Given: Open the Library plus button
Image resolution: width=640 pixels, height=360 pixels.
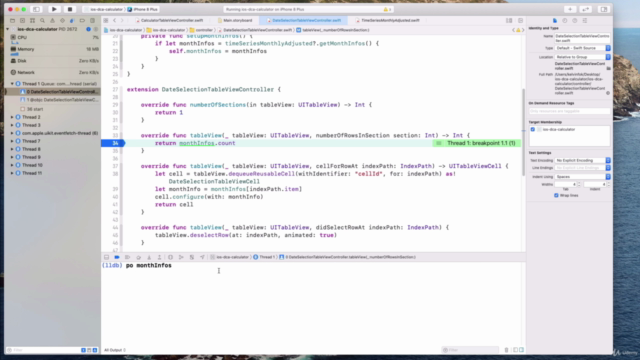Looking at the screenshot, I should coord(570,9).
